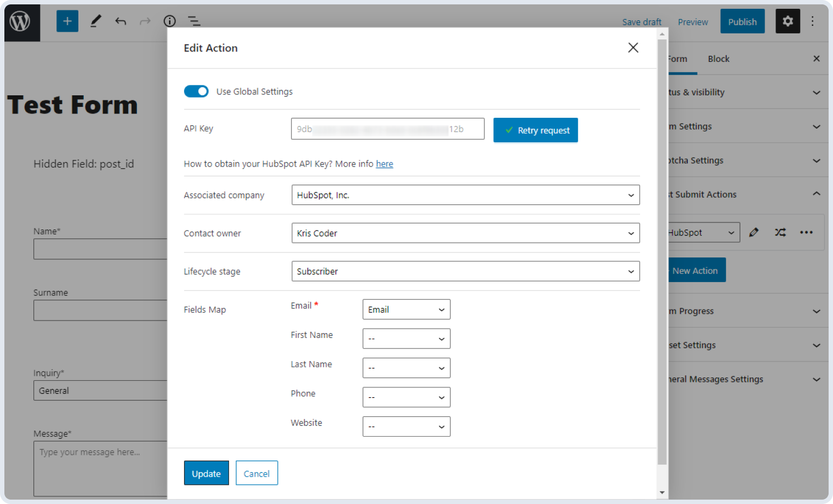The height and width of the screenshot is (504, 833).
Task: Open the Details information icon
Action: pos(169,21)
